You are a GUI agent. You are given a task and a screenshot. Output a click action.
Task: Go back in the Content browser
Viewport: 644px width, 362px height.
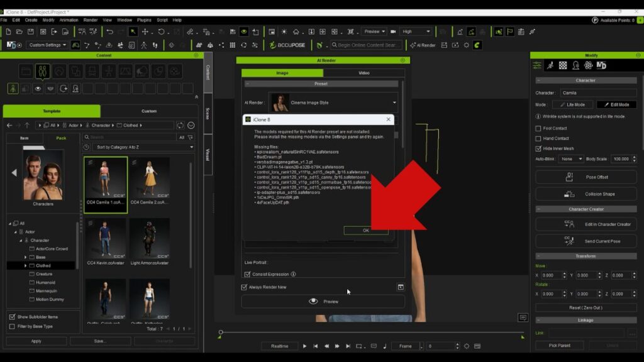(x=9, y=125)
